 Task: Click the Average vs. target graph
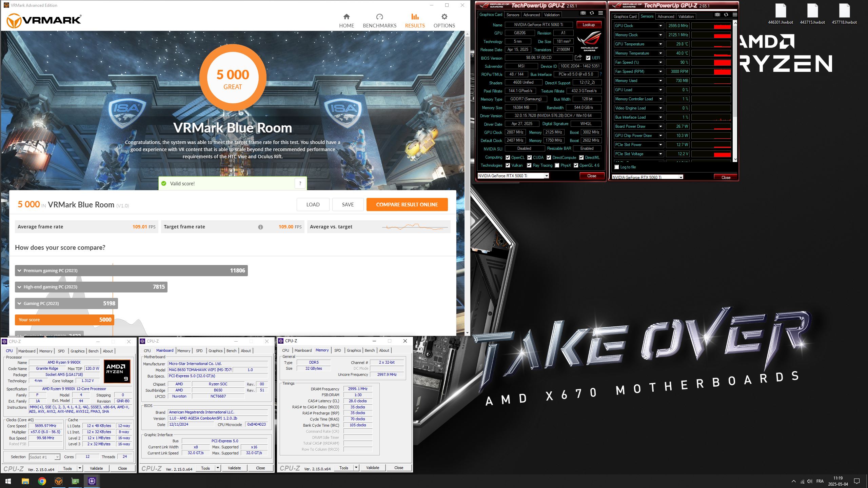[x=414, y=227]
